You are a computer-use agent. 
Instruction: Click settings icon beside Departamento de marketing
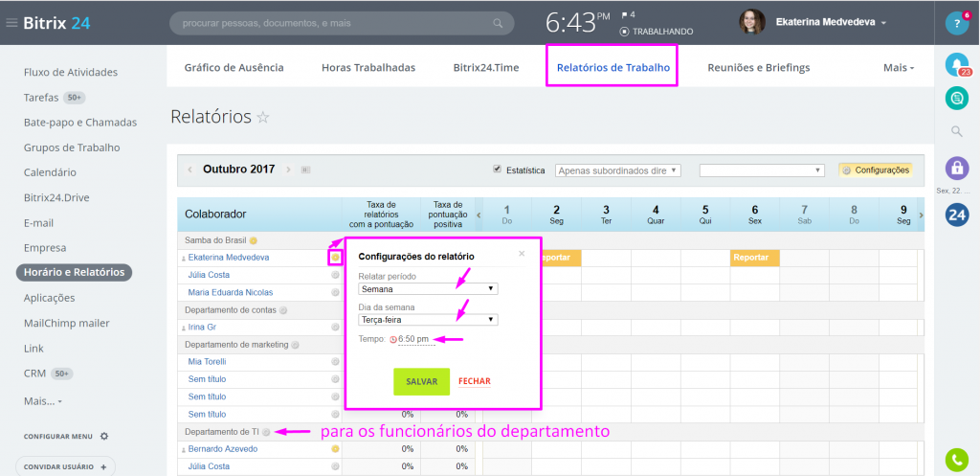(x=295, y=345)
